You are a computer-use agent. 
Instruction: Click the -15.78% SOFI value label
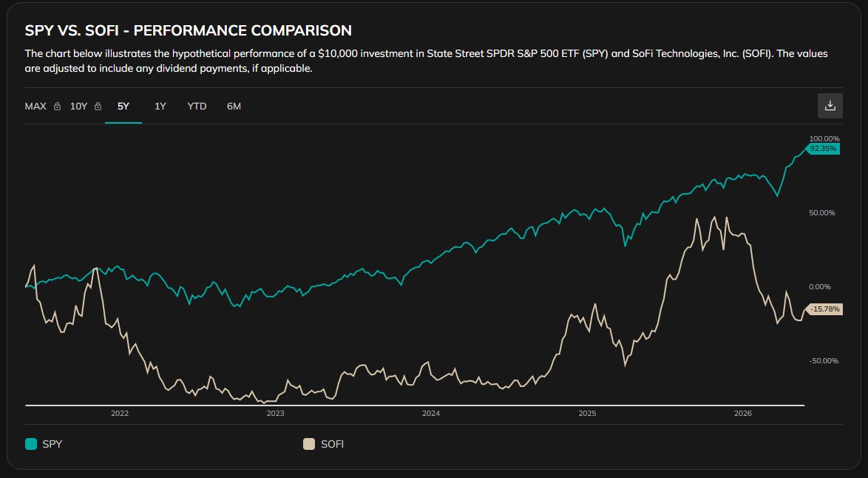click(x=824, y=309)
